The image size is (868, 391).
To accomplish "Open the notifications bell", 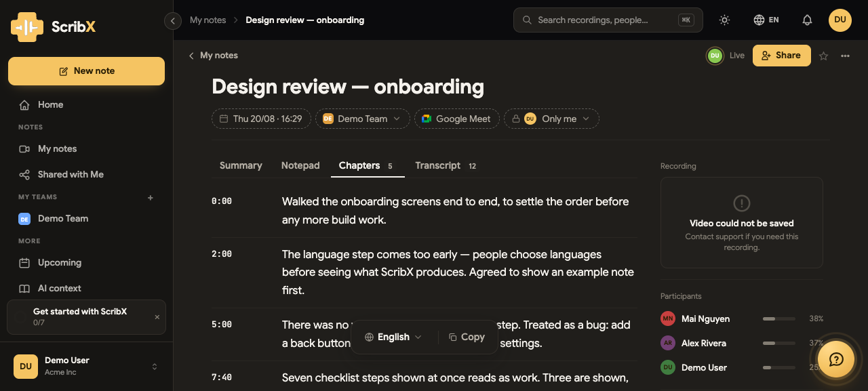I will coord(807,20).
